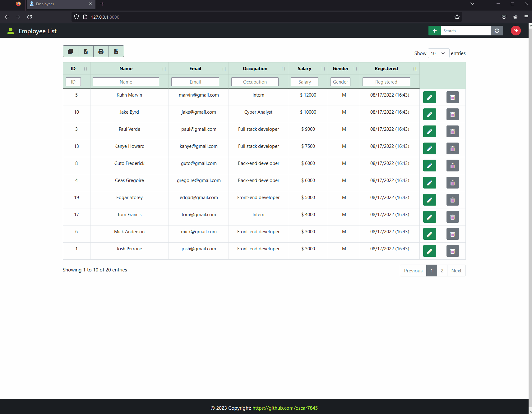This screenshot has height=414, width=532.
Task: Toggle ID column sort order
Action: pos(86,69)
